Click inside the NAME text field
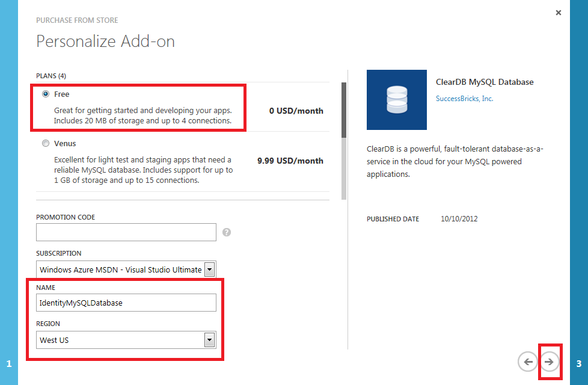The image size is (588, 385). click(126, 303)
